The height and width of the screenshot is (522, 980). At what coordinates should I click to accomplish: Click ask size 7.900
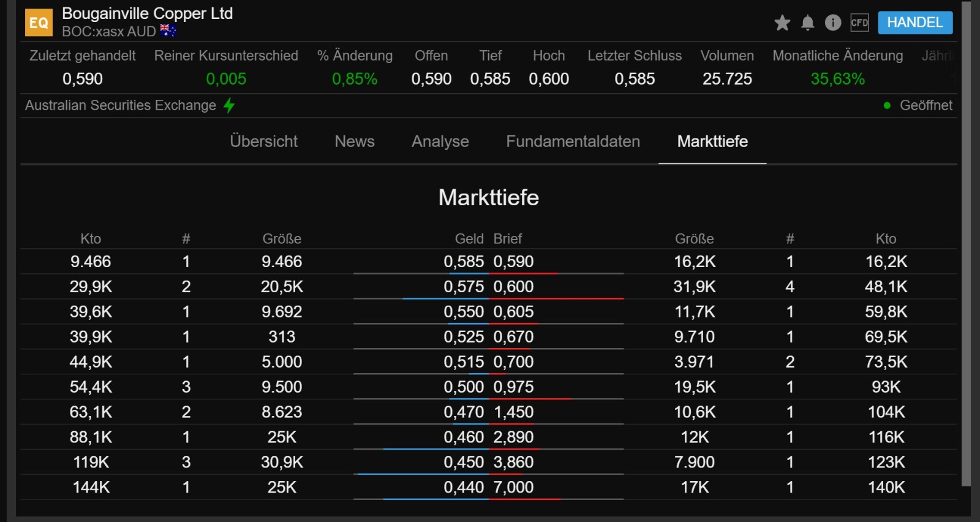[695, 463]
